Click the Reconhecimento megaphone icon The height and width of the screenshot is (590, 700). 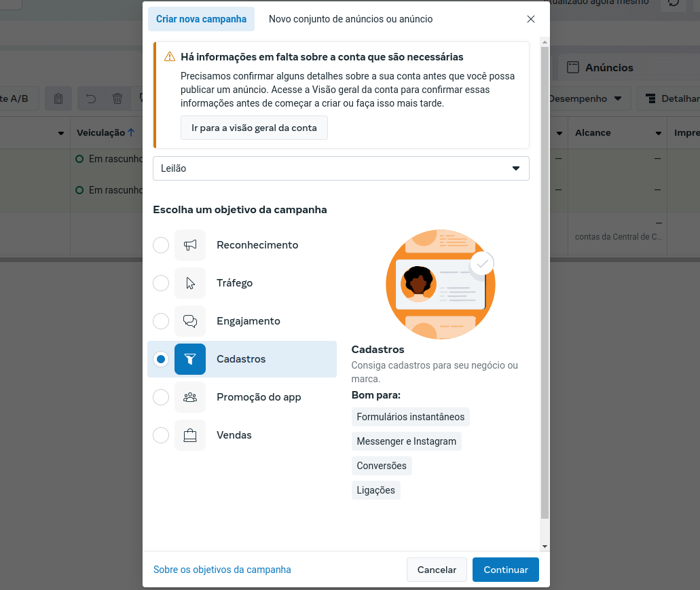click(x=189, y=245)
